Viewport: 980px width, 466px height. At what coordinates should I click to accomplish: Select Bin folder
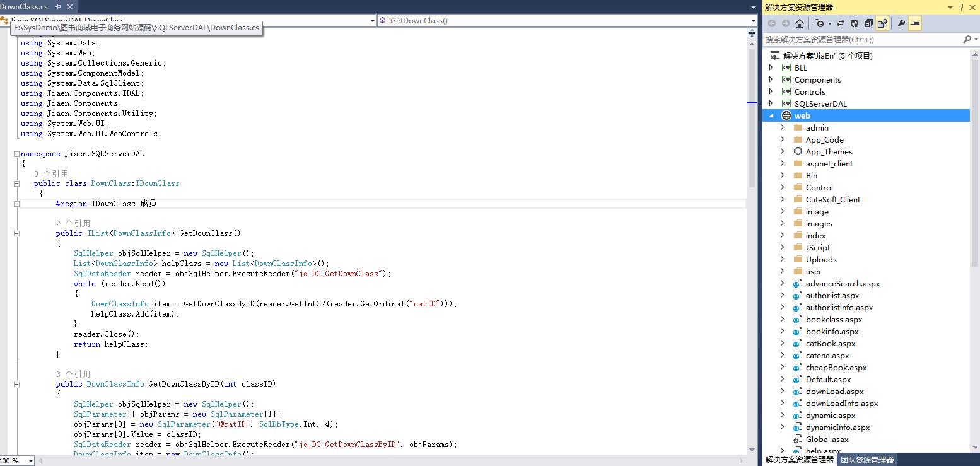coord(812,175)
